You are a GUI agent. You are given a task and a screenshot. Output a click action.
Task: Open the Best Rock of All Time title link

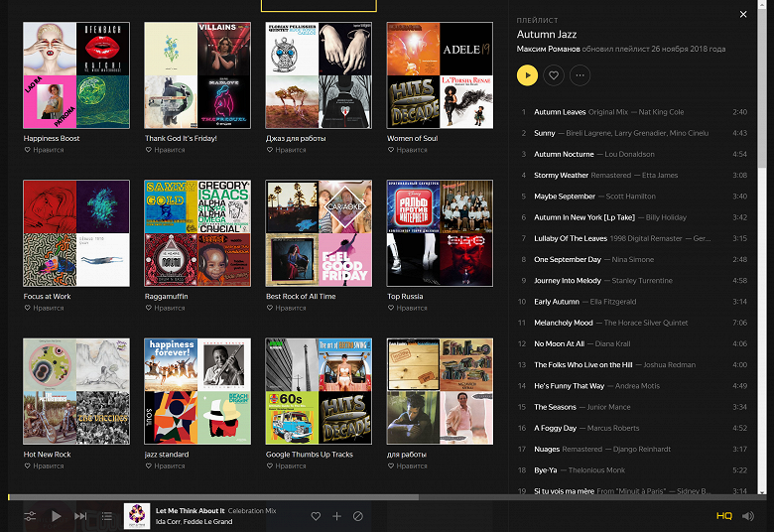[x=301, y=297]
